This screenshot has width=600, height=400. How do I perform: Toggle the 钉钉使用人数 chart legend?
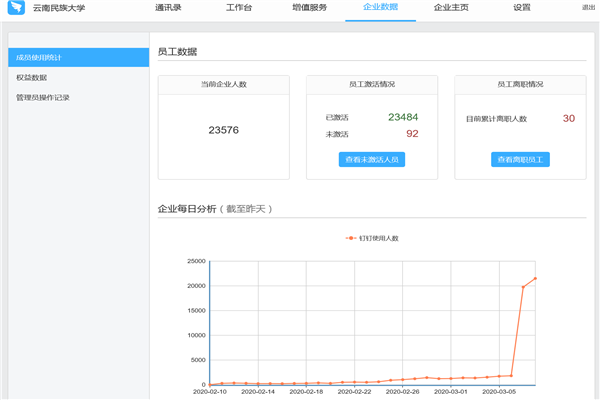(372, 238)
